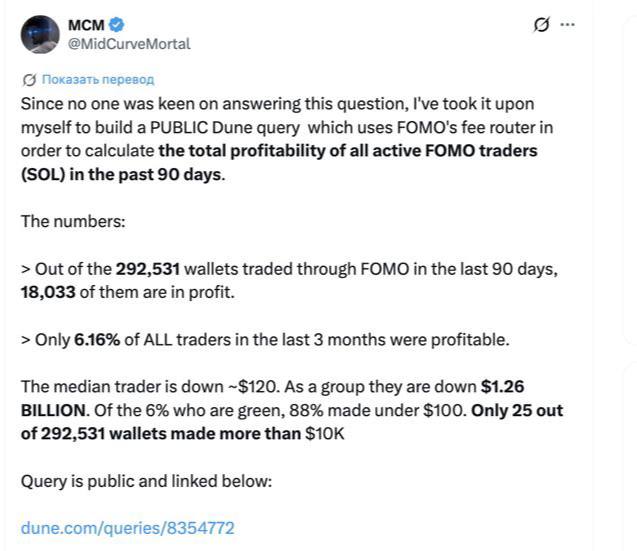Viewport: 637px width, 551px height.
Task: Click the bold 18,033 figure
Action: pyautogui.click(x=48, y=292)
